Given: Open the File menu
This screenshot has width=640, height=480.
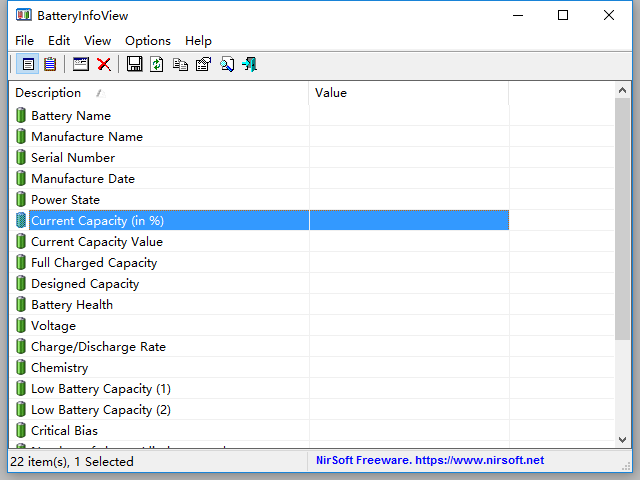Looking at the screenshot, I should click(x=24, y=41).
